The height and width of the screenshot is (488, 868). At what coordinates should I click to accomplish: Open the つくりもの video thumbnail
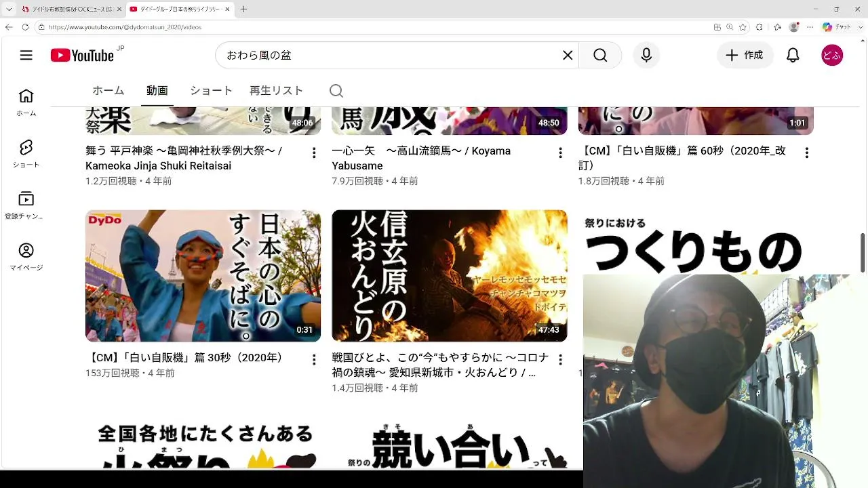696,243
